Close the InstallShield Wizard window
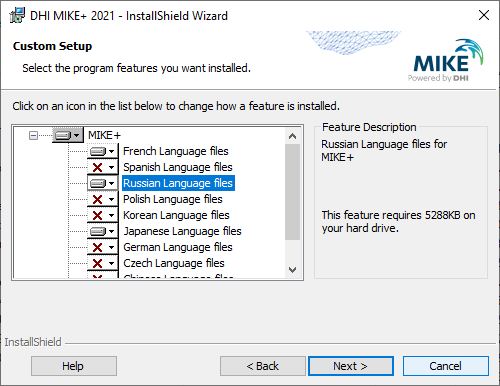 pyautogui.click(x=484, y=15)
